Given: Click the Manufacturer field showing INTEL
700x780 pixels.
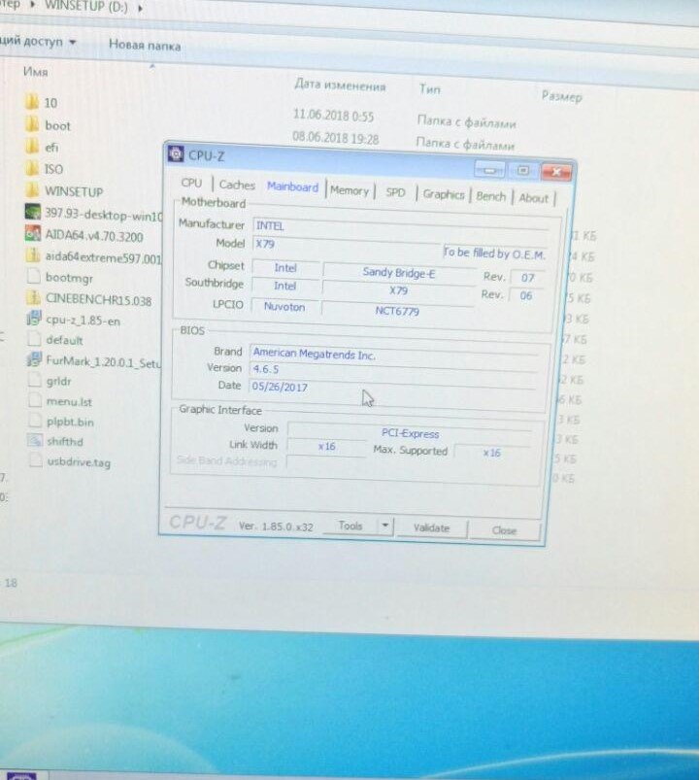Looking at the screenshot, I should point(400,227).
